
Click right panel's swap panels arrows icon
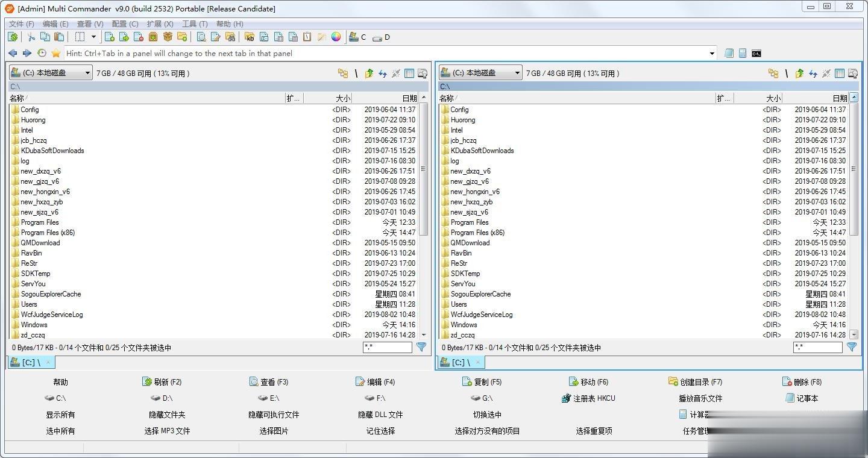[813, 74]
